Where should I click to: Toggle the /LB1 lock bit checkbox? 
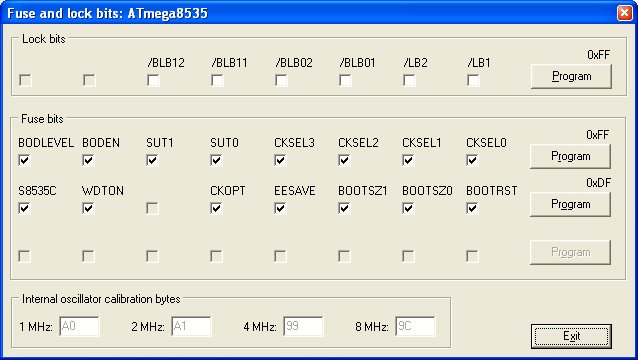tap(473, 81)
